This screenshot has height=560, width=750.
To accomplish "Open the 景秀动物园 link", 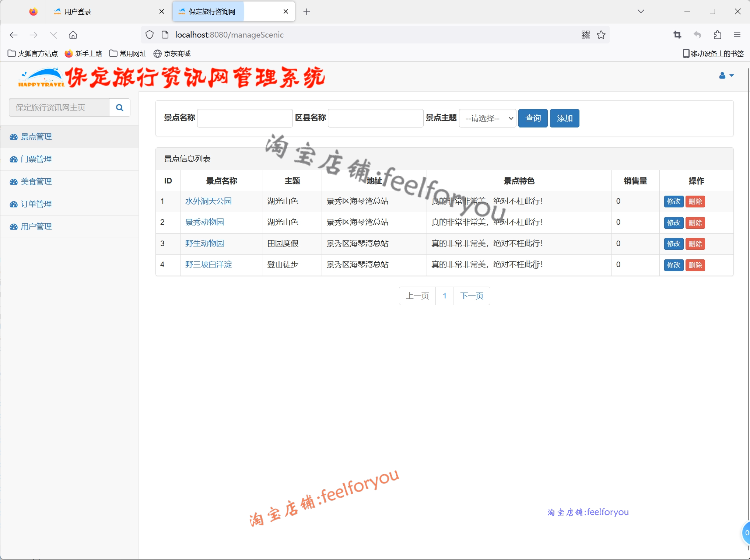I will (204, 222).
